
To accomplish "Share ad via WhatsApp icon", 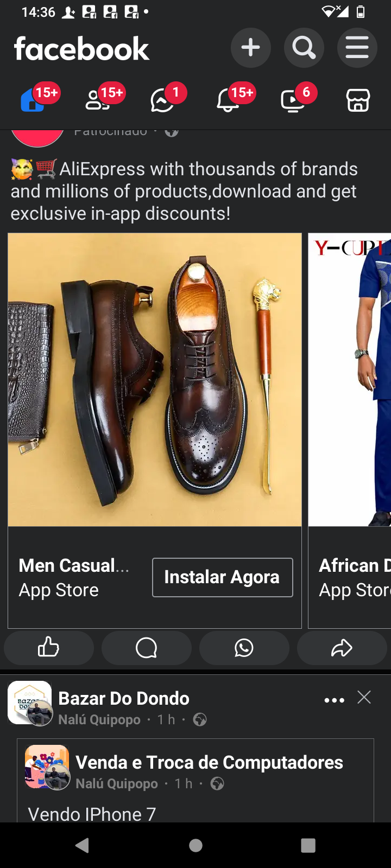I will coord(244,648).
